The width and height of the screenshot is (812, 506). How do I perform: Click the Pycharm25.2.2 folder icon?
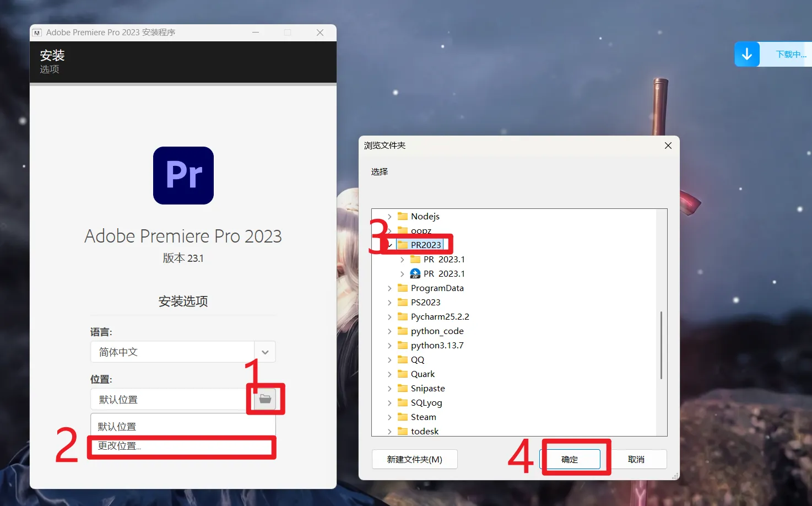click(403, 316)
